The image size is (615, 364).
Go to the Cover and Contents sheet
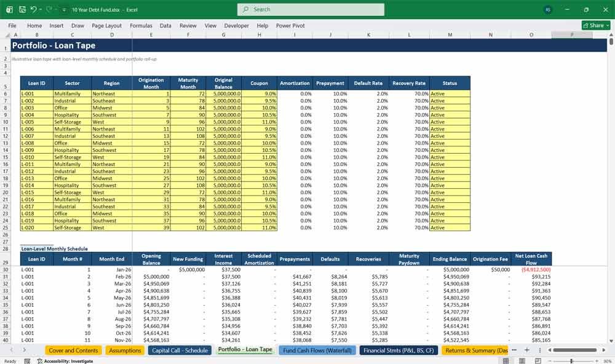pyautogui.click(x=73, y=350)
